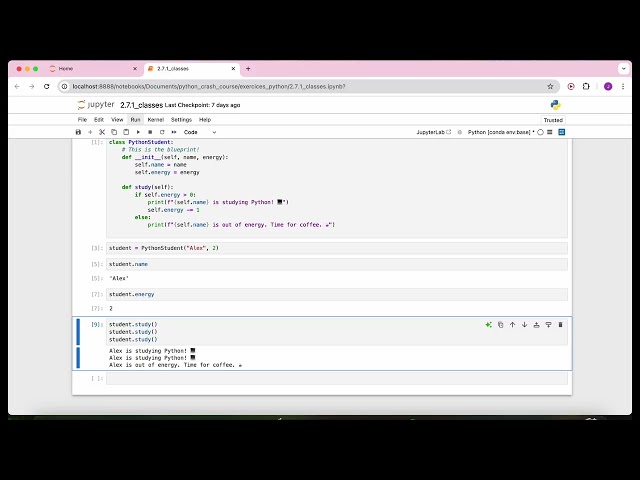
Task: Click the Python logo in the header
Action: pos(556,105)
